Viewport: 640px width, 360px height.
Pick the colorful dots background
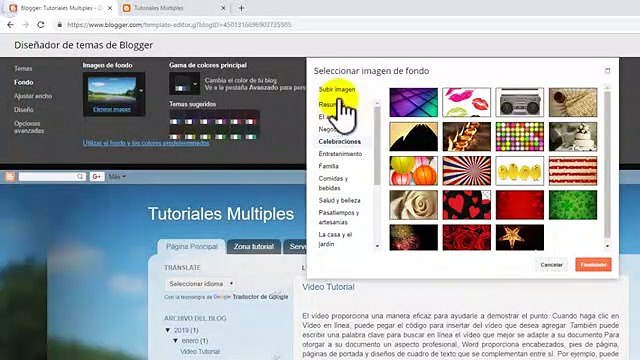tap(520, 137)
